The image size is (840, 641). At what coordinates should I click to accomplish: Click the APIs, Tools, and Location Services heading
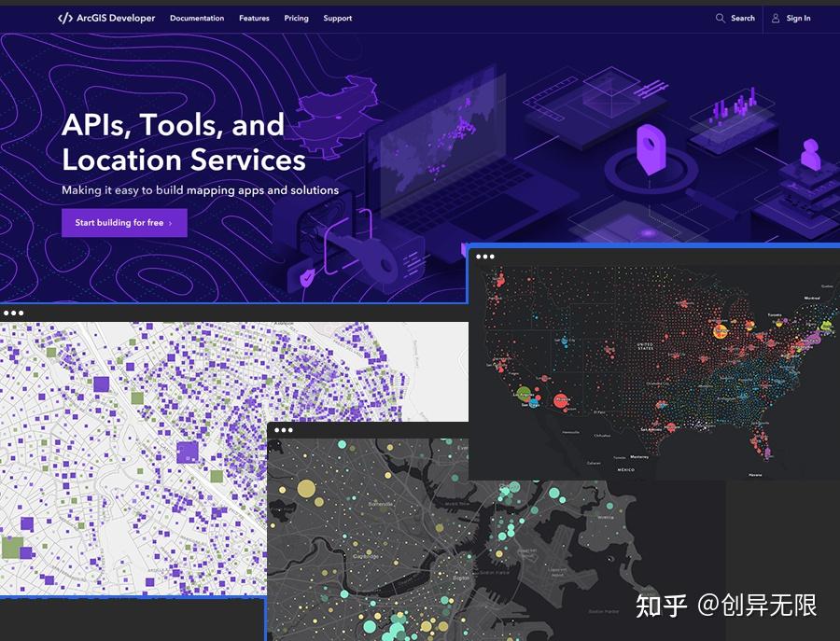(x=183, y=143)
